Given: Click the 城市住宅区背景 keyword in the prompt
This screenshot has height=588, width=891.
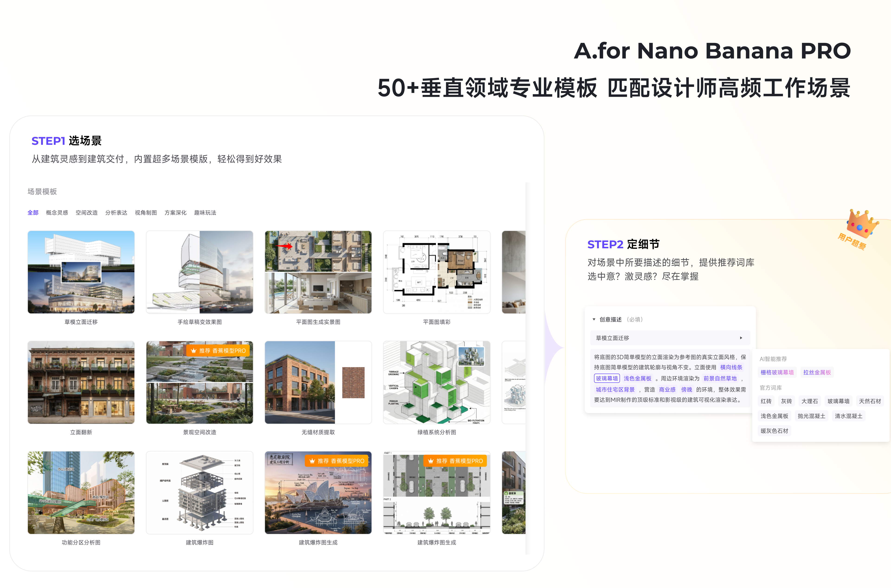Looking at the screenshot, I should 615,390.
